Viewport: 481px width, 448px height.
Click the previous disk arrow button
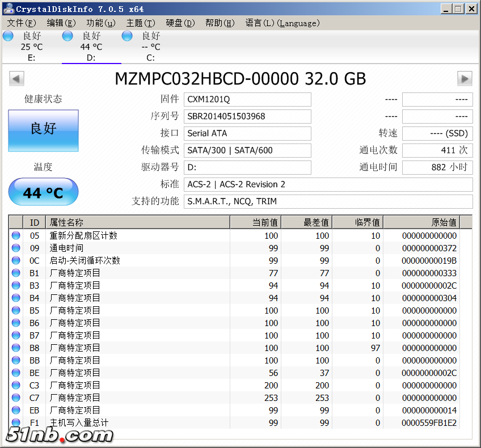(16, 78)
